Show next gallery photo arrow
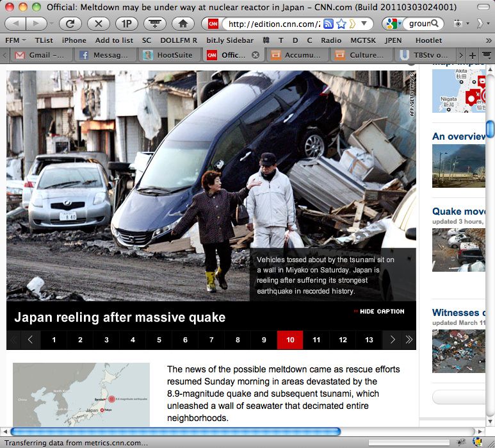 coord(393,340)
